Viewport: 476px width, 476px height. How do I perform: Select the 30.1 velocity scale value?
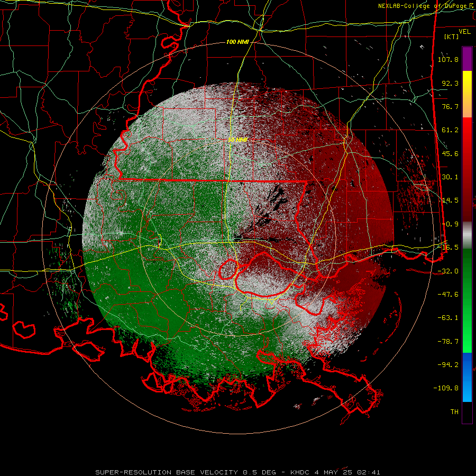[450, 177]
